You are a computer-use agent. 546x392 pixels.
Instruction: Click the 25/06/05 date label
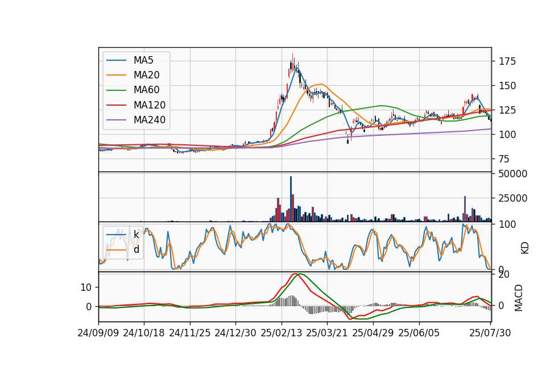click(419, 333)
